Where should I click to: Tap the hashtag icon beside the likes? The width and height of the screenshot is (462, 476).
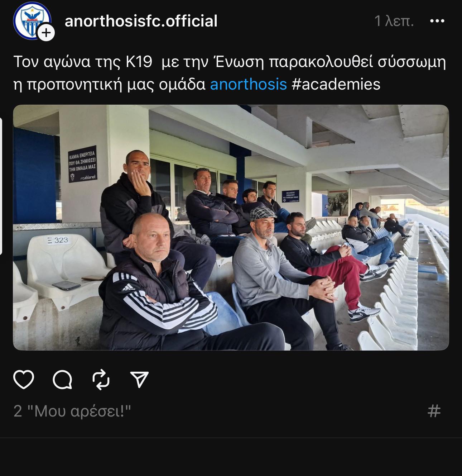[x=434, y=411]
